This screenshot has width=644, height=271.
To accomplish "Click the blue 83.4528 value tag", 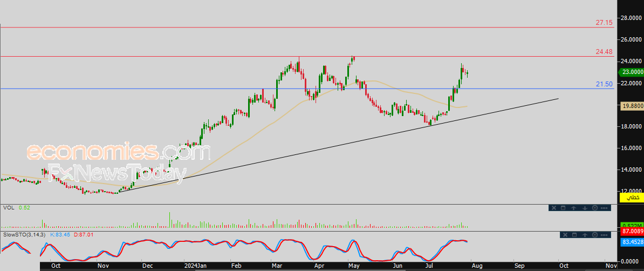I will (632, 242).
